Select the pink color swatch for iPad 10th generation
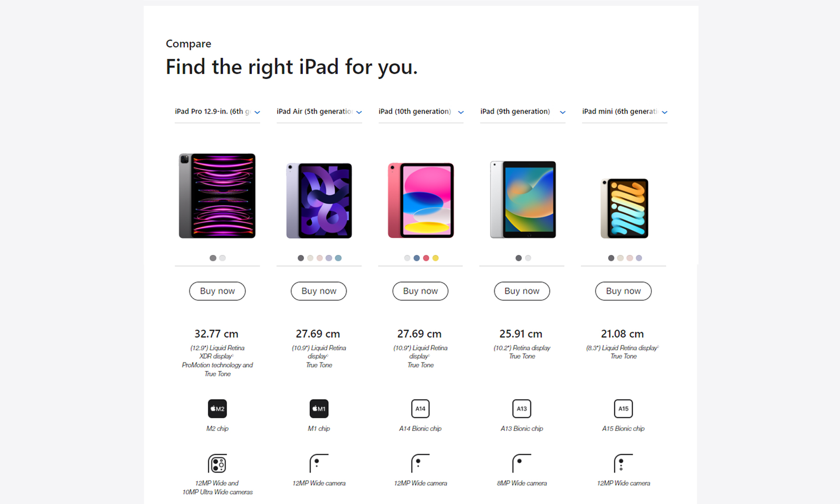Viewport: 840px width, 504px height. point(426,258)
